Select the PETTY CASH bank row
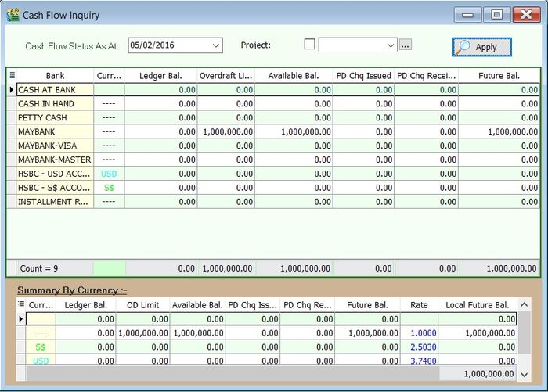 coord(55,117)
